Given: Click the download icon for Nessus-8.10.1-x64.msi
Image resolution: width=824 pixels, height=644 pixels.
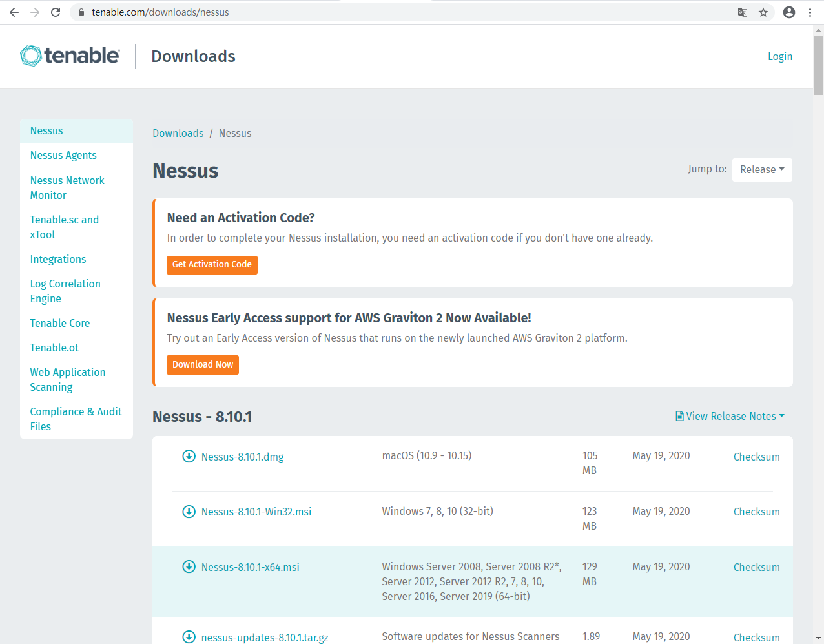Looking at the screenshot, I should tap(189, 566).
